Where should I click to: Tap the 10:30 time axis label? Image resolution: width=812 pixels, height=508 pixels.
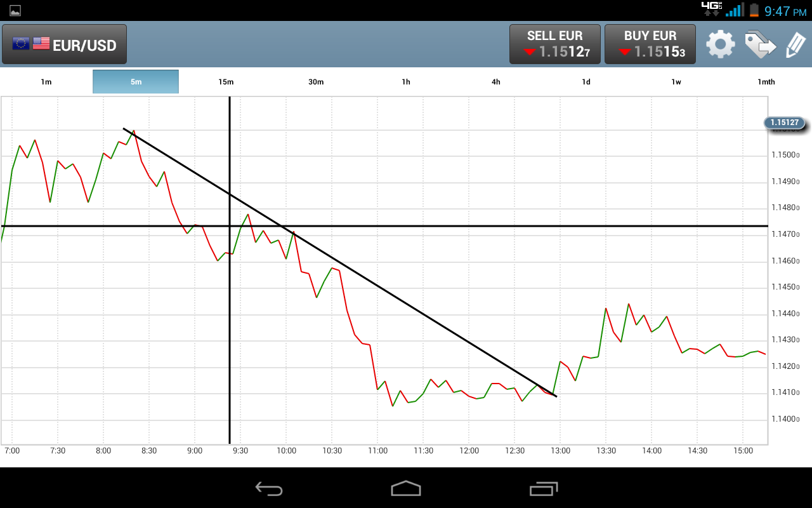click(x=332, y=451)
